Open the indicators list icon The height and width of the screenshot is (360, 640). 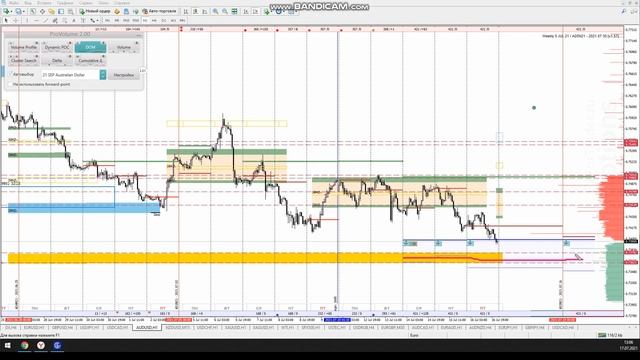266,11
